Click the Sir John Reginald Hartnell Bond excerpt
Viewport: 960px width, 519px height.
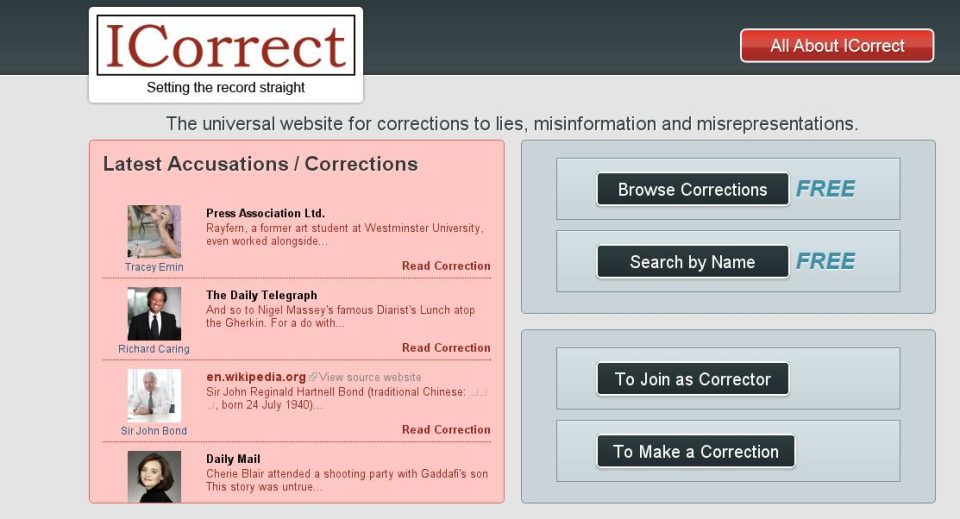click(347, 398)
